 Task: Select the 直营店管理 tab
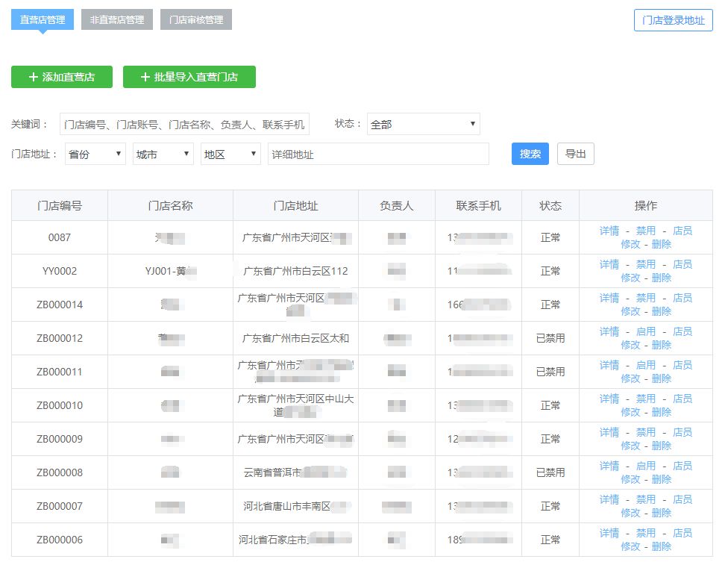(x=43, y=19)
